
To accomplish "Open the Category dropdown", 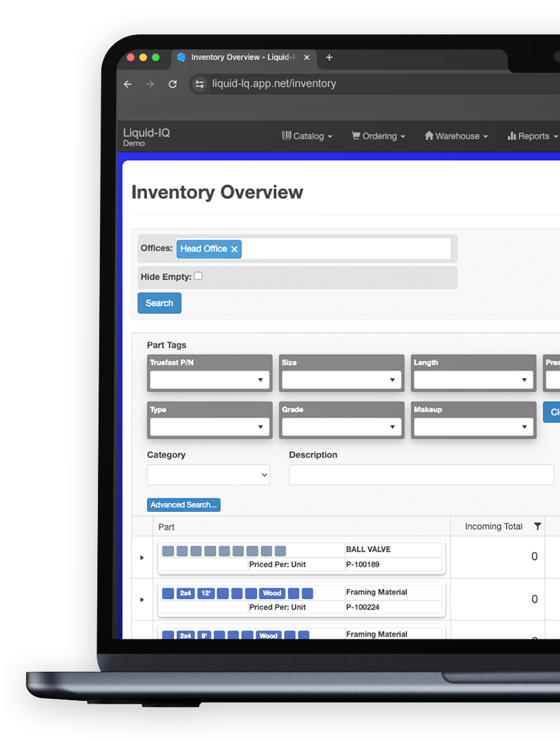I will tap(208, 474).
